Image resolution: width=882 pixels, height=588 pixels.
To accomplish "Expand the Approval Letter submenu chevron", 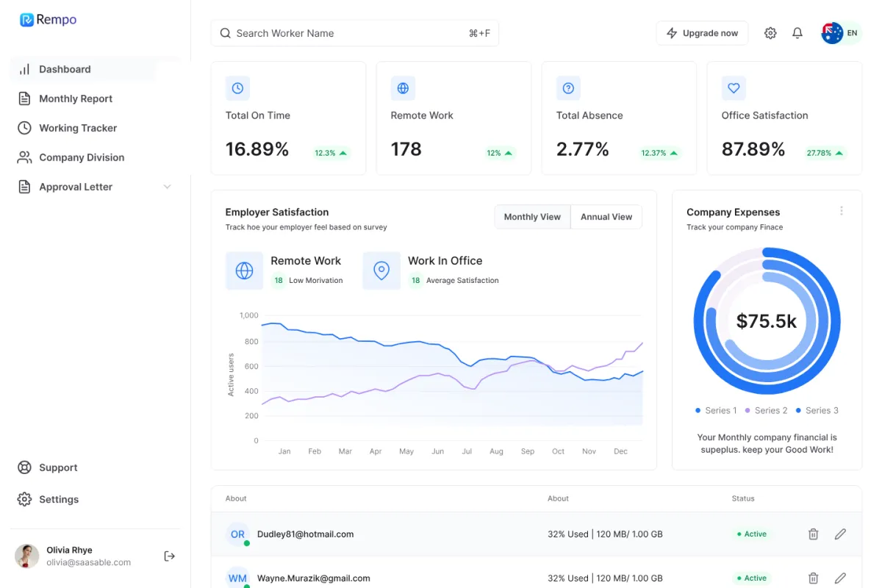I will click(x=167, y=187).
